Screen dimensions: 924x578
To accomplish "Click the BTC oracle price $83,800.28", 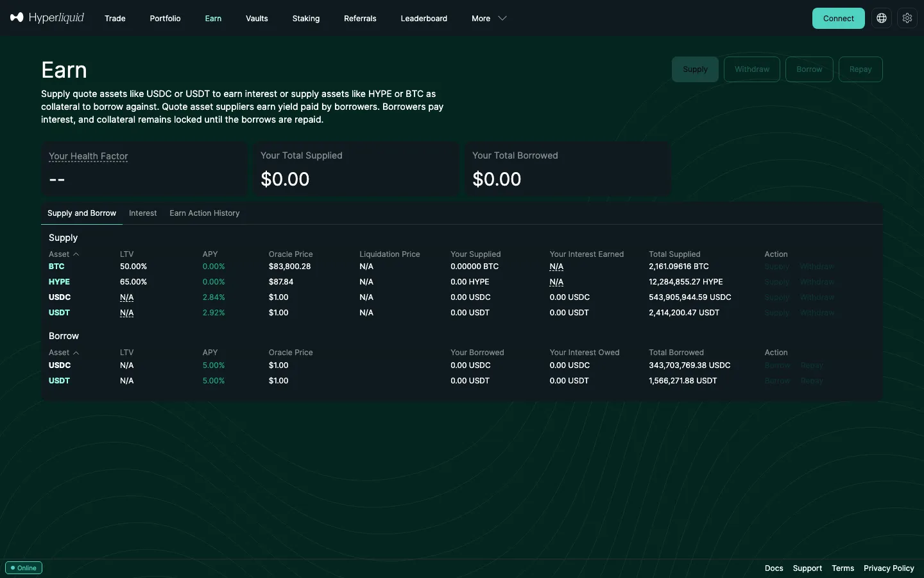I will click(289, 267).
